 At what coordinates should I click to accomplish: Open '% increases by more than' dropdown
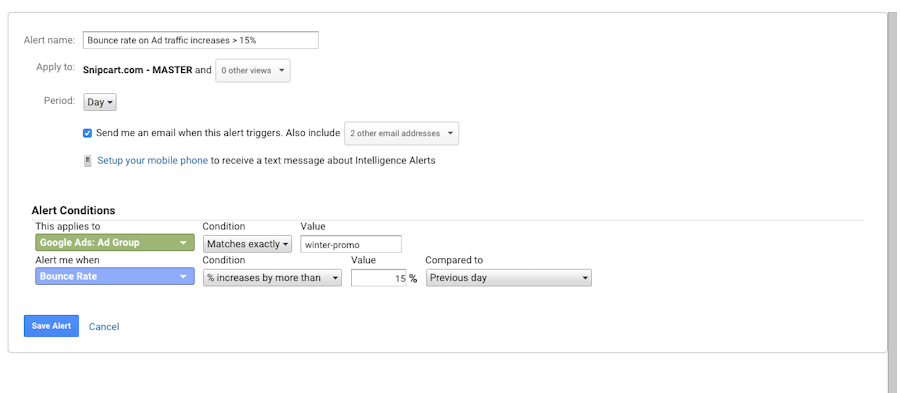pyautogui.click(x=272, y=278)
